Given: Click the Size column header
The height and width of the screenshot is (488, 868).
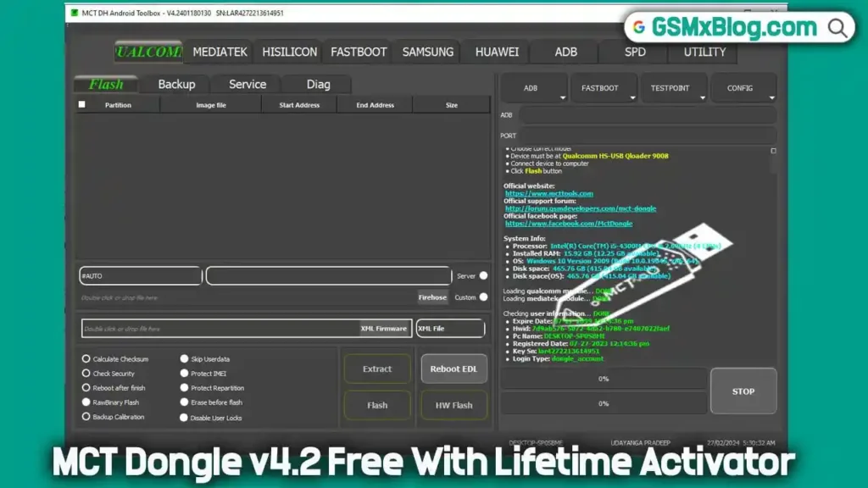Looking at the screenshot, I should click(452, 104).
